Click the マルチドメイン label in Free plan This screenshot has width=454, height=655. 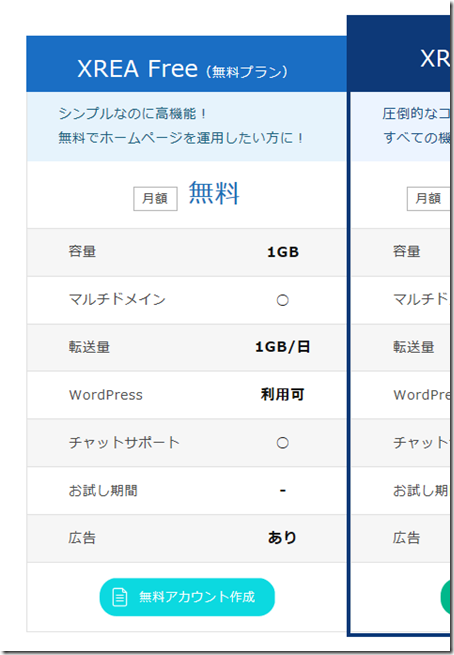[117, 299]
